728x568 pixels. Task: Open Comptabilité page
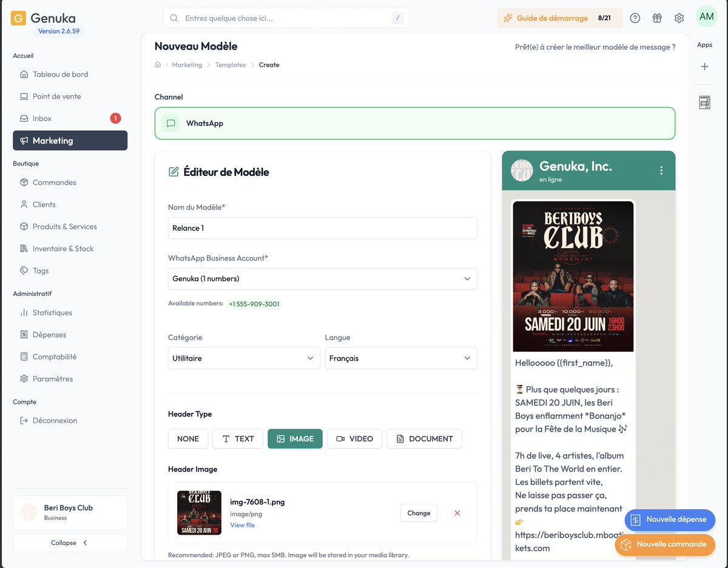pos(70,357)
